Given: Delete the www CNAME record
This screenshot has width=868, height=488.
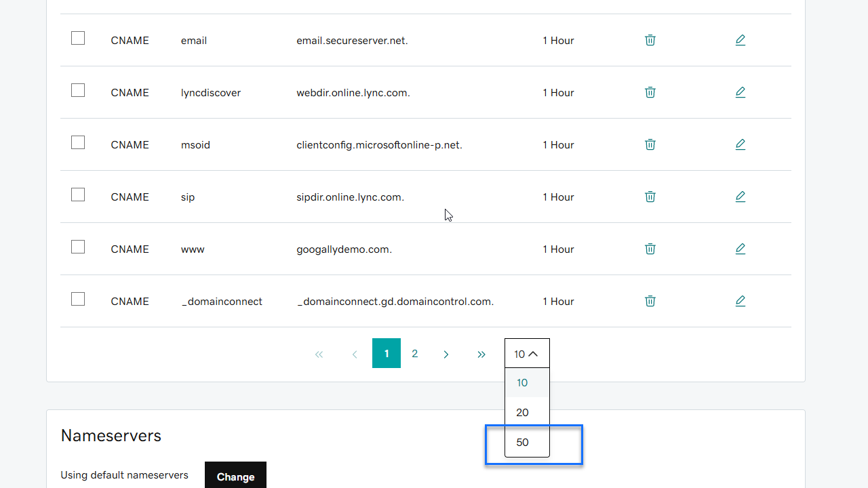Looking at the screenshot, I should [650, 249].
